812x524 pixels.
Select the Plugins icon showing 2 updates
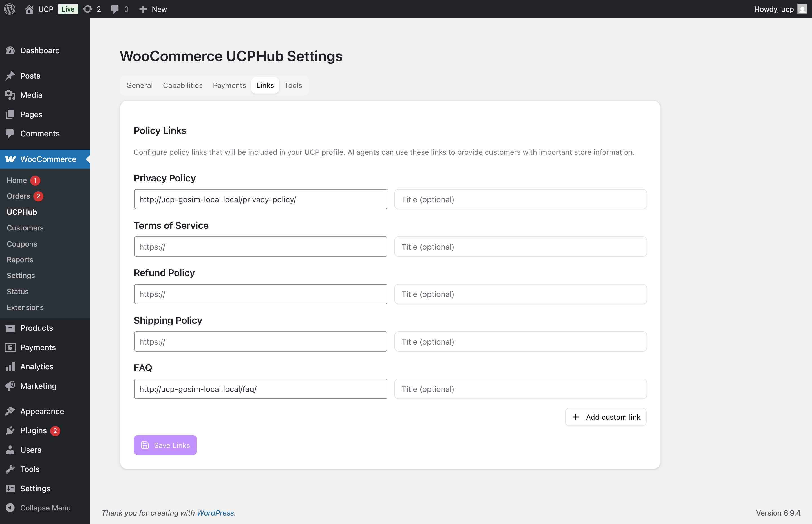10,430
